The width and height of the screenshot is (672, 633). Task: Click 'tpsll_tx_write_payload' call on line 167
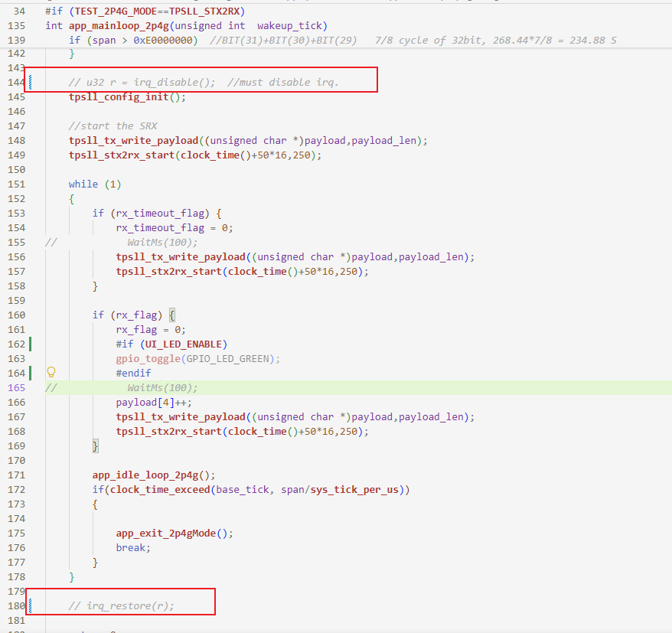point(295,417)
